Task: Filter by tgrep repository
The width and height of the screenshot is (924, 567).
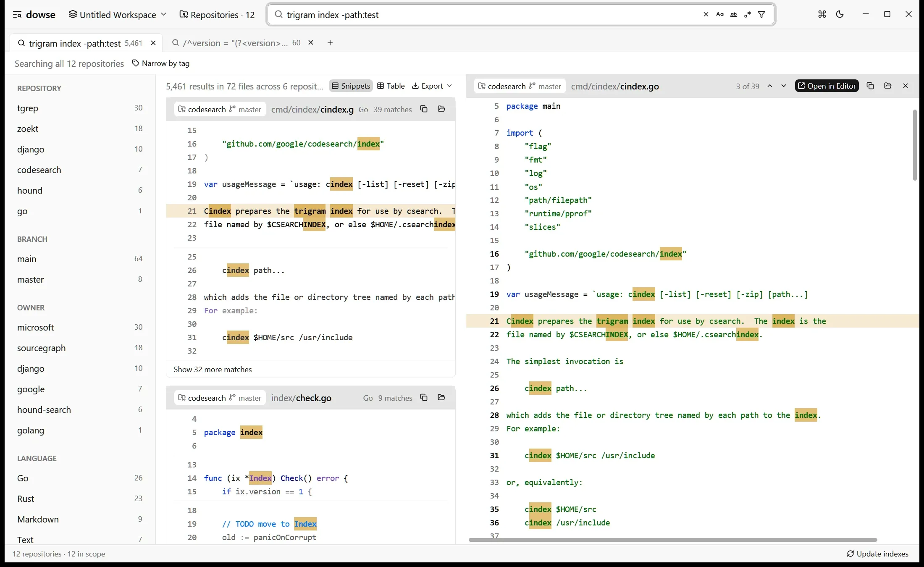Action: [x=80, y=108]
